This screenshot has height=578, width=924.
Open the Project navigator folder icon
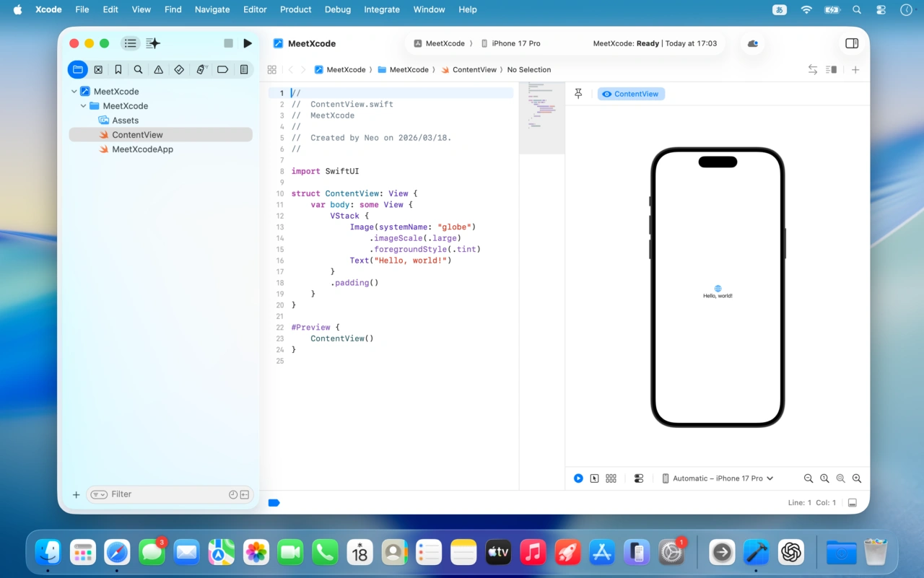tap(78, 69)
